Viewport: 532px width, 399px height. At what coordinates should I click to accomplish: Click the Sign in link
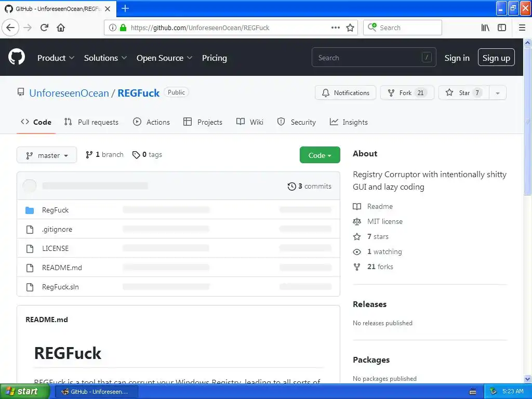(x=457, y=58)
